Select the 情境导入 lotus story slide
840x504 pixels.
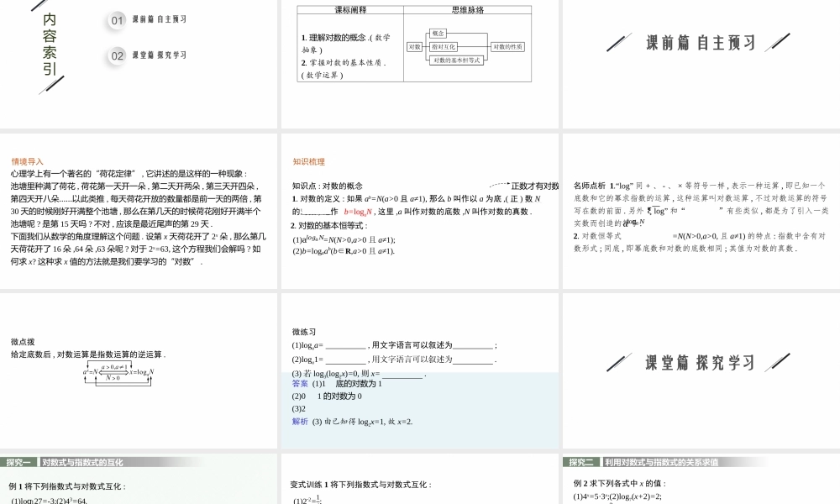click(139, 211)
